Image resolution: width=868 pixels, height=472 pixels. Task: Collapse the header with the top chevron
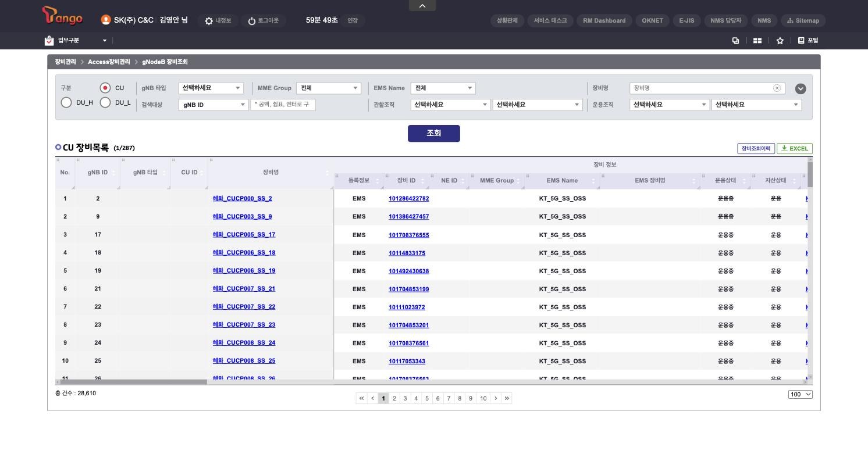422,5
